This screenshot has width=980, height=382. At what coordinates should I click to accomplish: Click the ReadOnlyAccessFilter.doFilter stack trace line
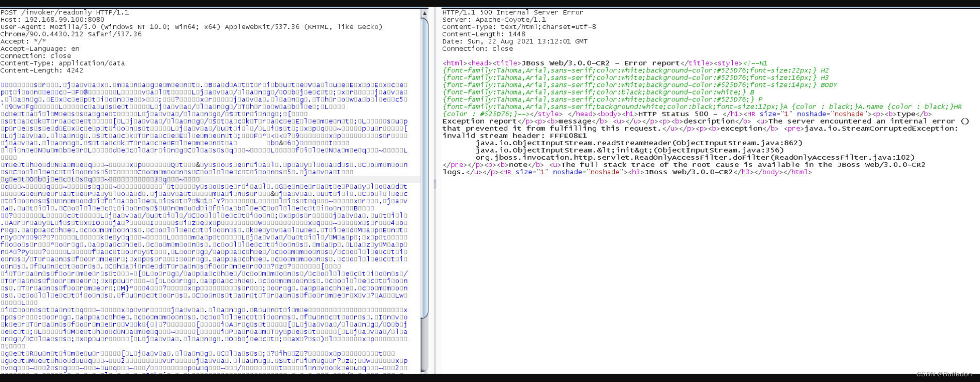point(695,157)
